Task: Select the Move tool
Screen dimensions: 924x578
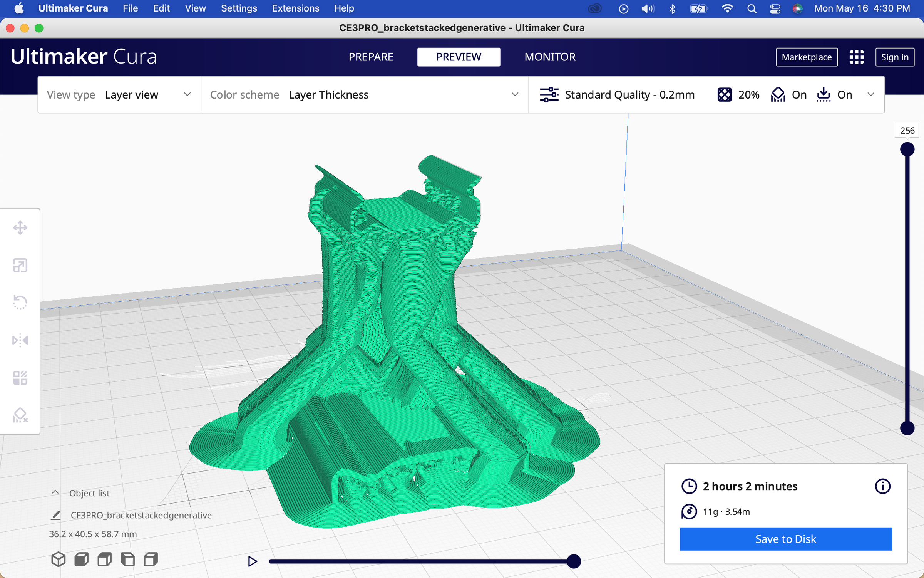Action: pos(20,227)
